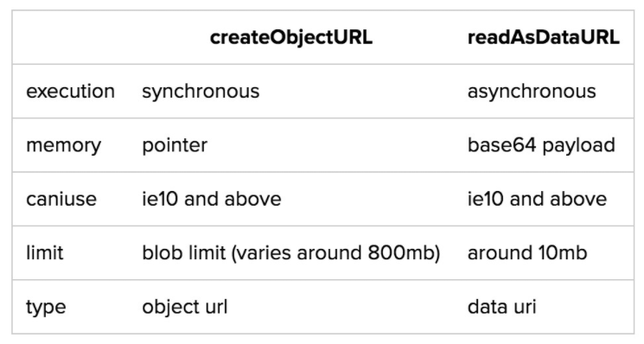Click the word payload in memory row

[x=578, y=147]
